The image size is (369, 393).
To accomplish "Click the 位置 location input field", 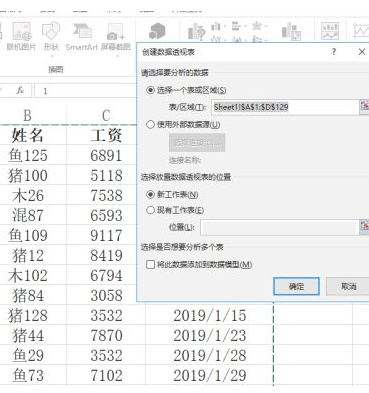I will [279, 227].
